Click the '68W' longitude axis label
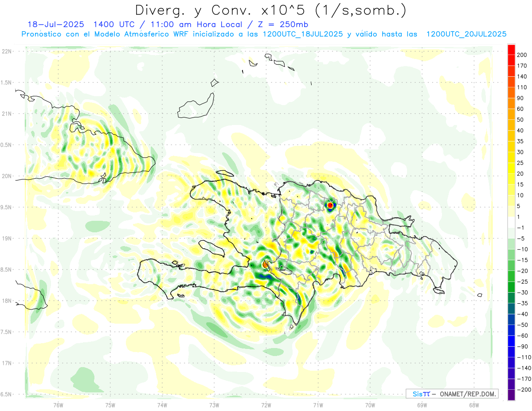Image resolution: width=532 pixels, height=411 pixels. pyautogui.click(x=473, y=405)
